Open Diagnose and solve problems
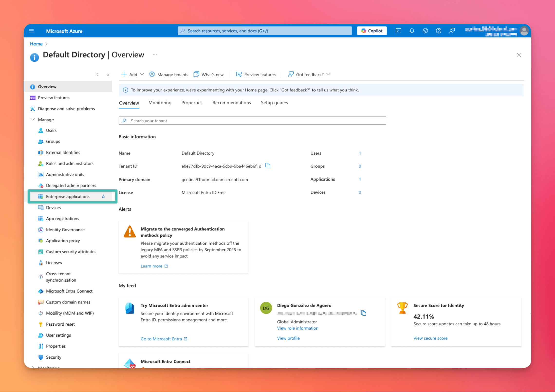 tap(66, 109)
